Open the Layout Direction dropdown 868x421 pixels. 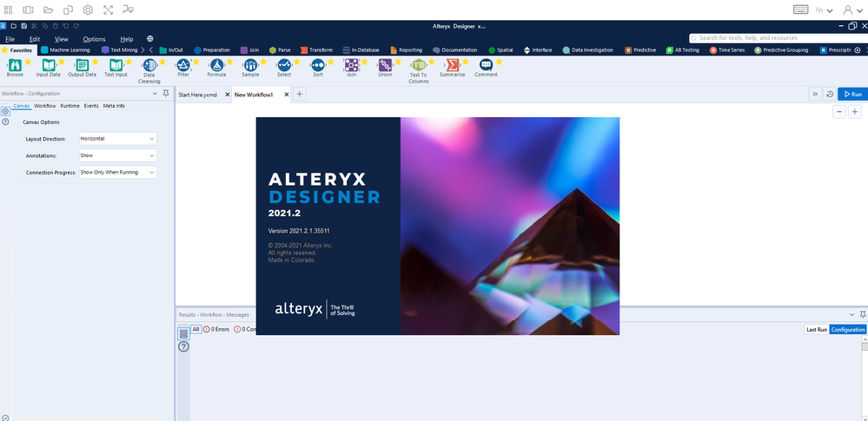(118, 139)
